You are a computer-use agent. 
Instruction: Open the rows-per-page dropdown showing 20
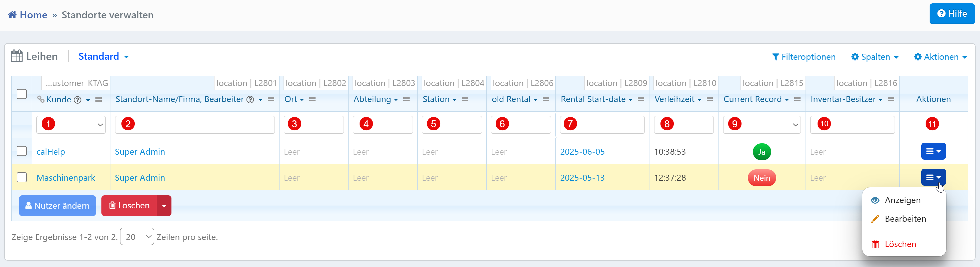point(137,237)
